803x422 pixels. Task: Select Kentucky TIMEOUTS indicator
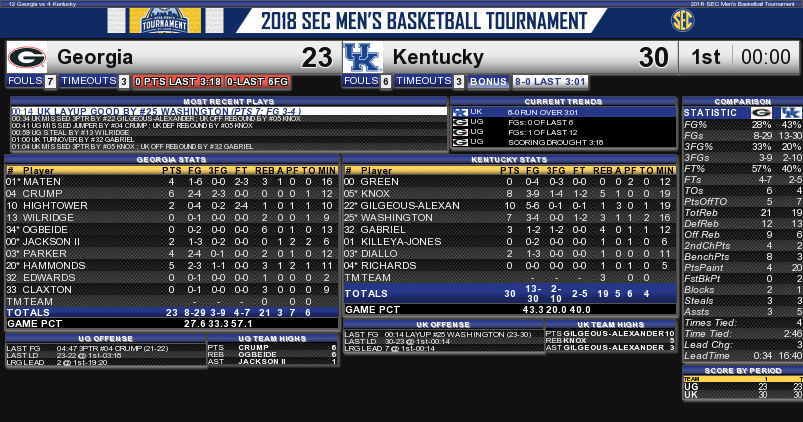click(x=429, y=81)
